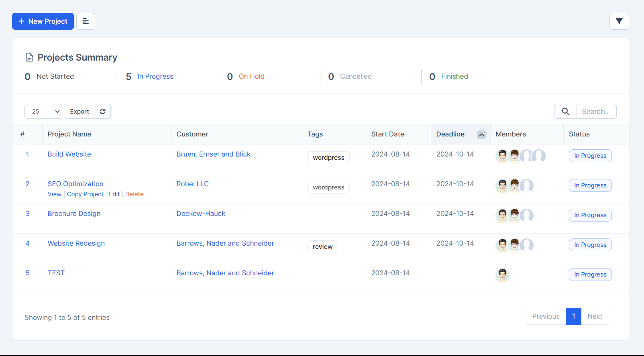Open the 25 entries per page dropdown
The height and width of the screenshot is (356, 644).
[x=43, y=111]
